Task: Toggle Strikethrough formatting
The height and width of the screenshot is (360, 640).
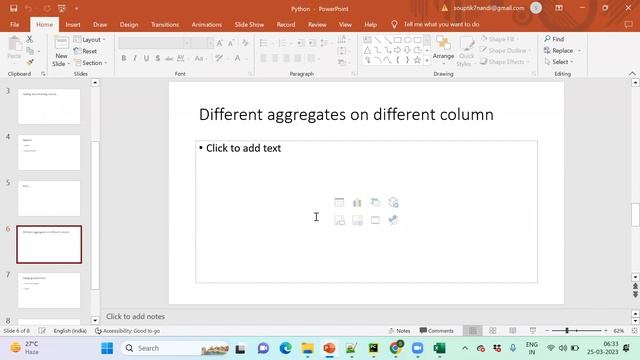Action: point(169,58)
